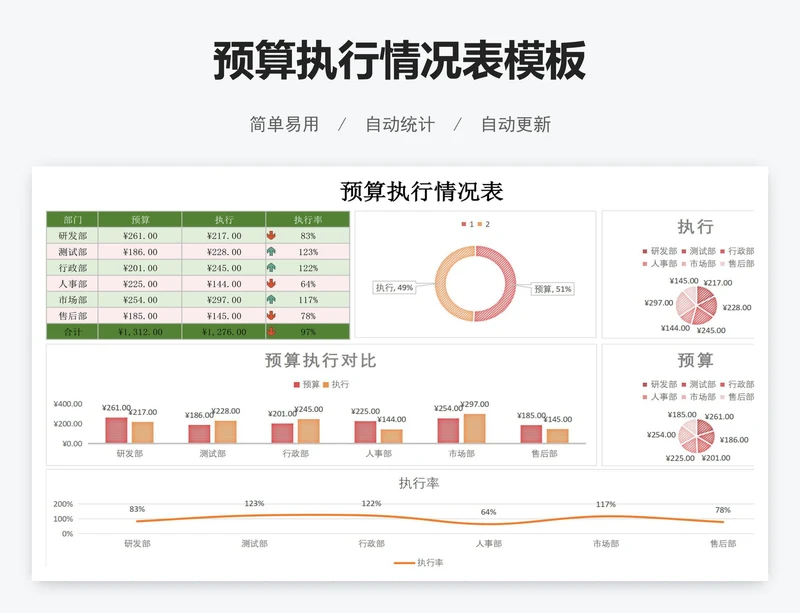The height and width of the screenshot is (613, 800).
Task: Click the ¥144.00 cell in the 人事部 table row
Action: coord(223,284)
